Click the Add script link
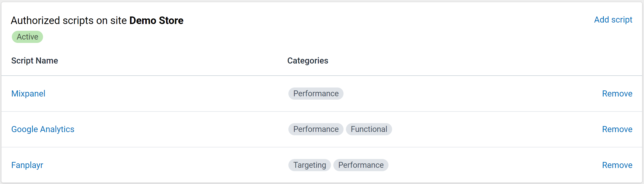The width and height of the screenshot is (644, 184). pos(613,20)
